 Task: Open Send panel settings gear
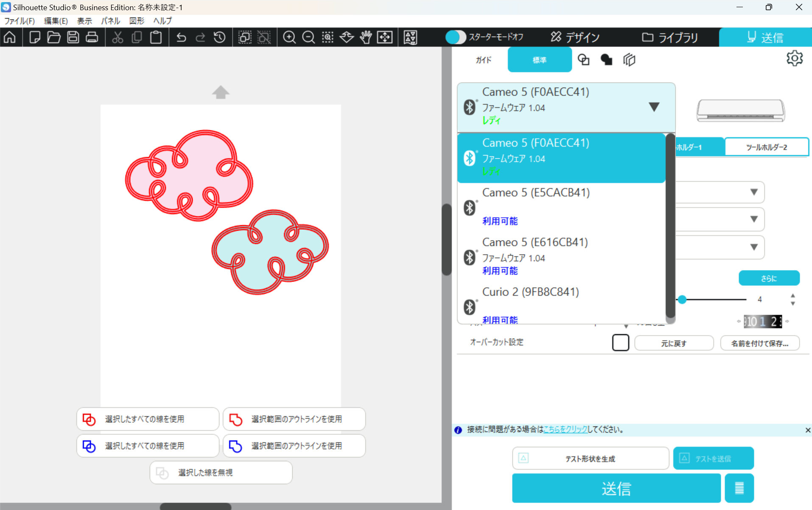pos(794,58)
